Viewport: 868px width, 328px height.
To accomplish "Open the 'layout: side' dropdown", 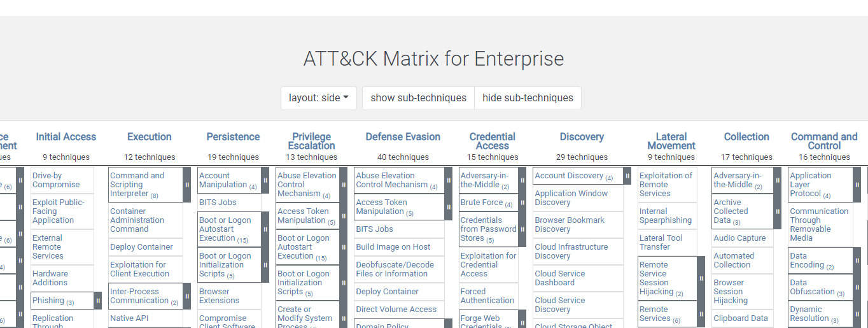I will (319, 98).
